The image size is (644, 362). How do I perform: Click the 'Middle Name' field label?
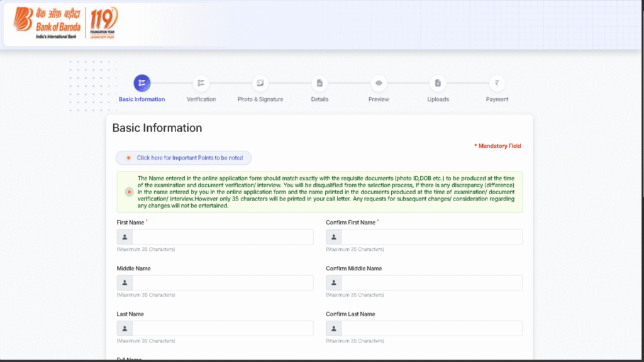[x=133, y=268]
